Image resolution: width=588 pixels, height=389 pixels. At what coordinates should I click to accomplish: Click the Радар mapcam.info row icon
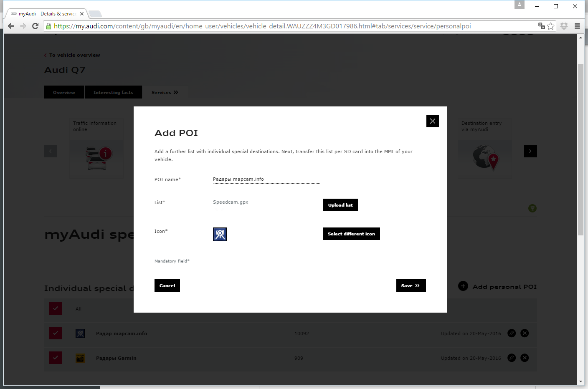pos(80,333)
